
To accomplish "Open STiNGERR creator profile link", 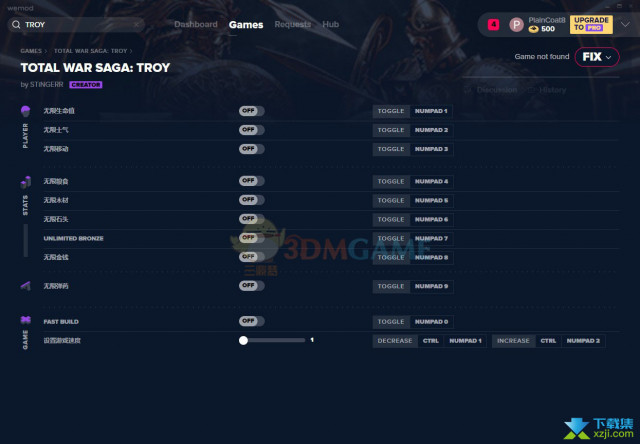I will 47,84.
